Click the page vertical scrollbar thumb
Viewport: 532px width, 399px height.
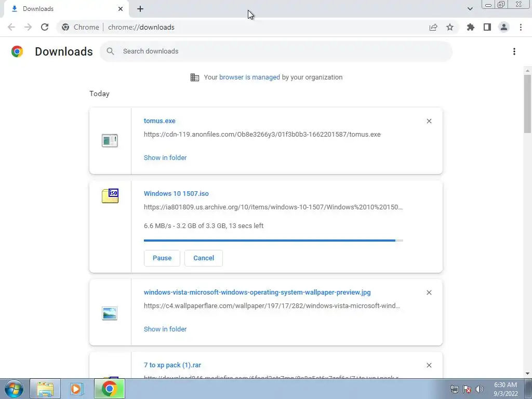point(527,103)
